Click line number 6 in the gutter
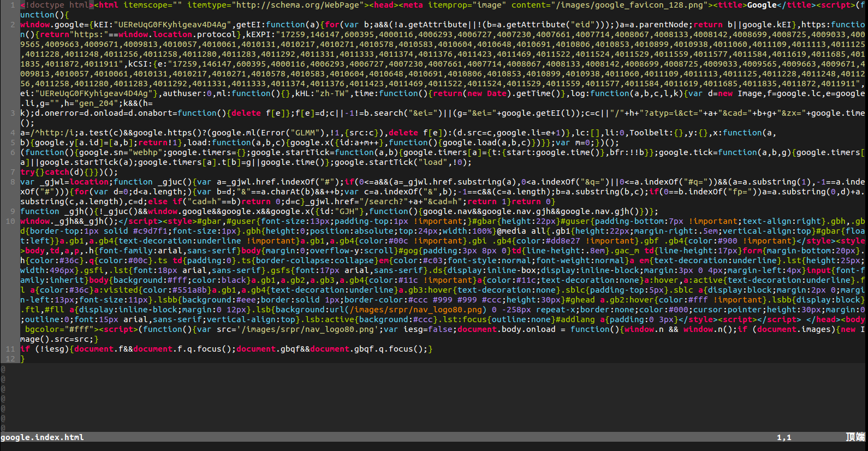The height and width of the screenshot is (451, 868). [13, 152]
